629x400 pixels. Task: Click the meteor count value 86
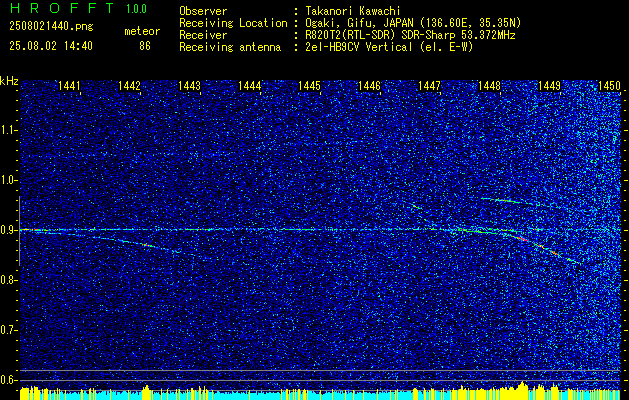145,46
